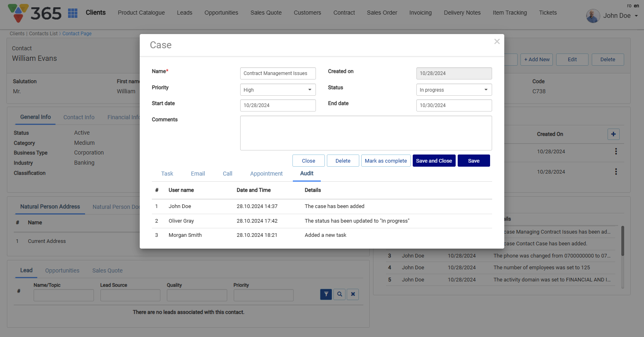Screen dimensions: 644x337
Task: Open the Appointment tab
Action: click(266, 174)
